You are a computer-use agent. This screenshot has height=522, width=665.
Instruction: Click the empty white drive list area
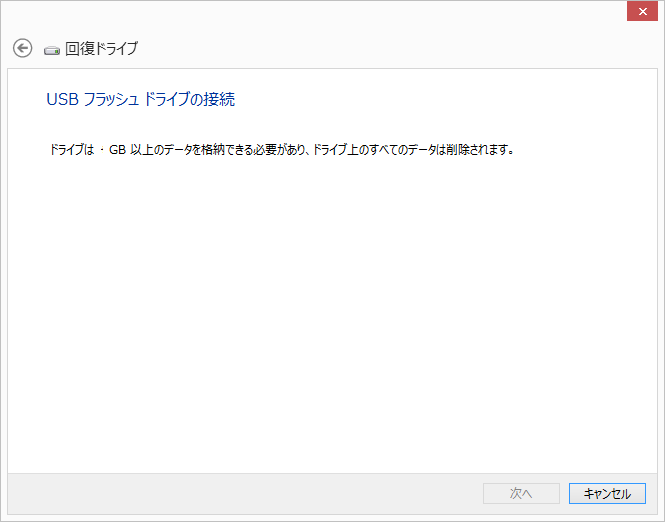[332, 314]
